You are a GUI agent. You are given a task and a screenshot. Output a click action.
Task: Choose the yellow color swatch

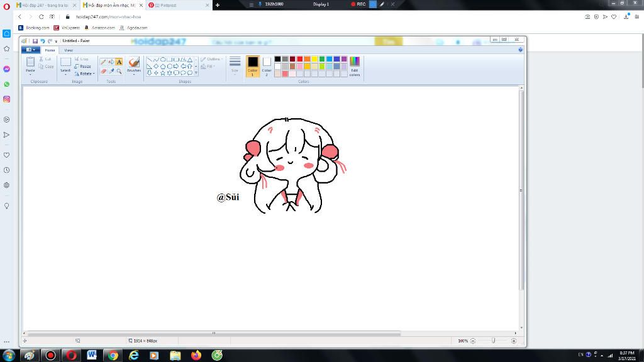[x=314, y=59]
